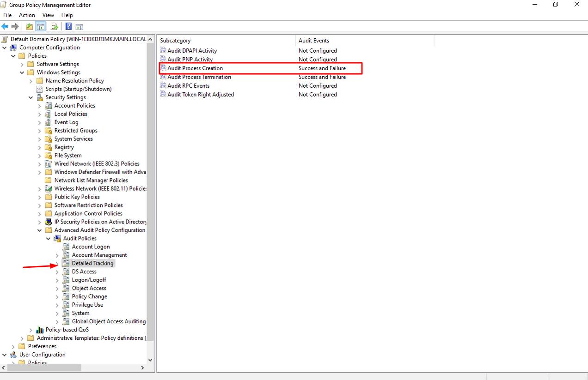Open the View menu
The image size is (588, 380).
point(48,15)
